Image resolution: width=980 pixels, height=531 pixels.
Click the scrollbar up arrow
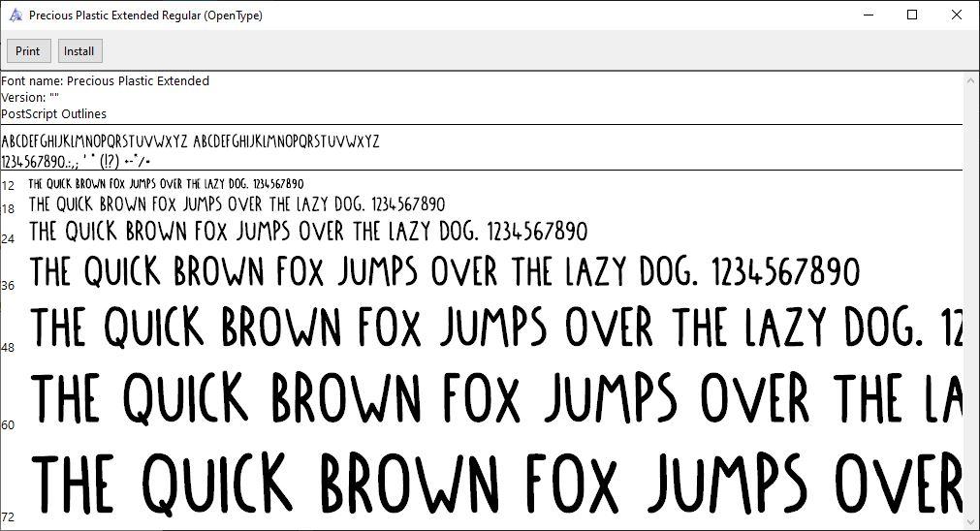point(970,80)
